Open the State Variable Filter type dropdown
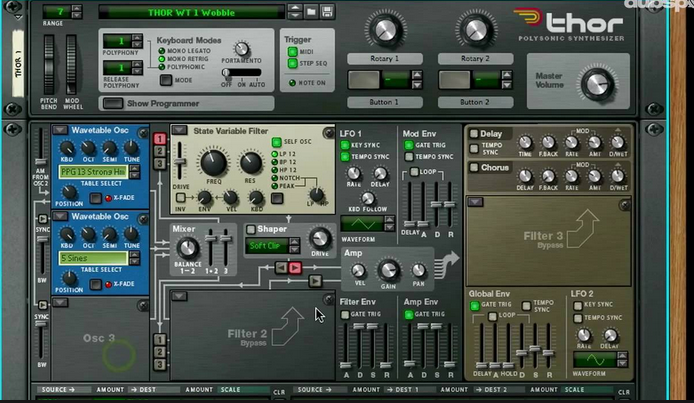Image resolution: width=694 pixels, height=403 pixels. pos(178,131)
